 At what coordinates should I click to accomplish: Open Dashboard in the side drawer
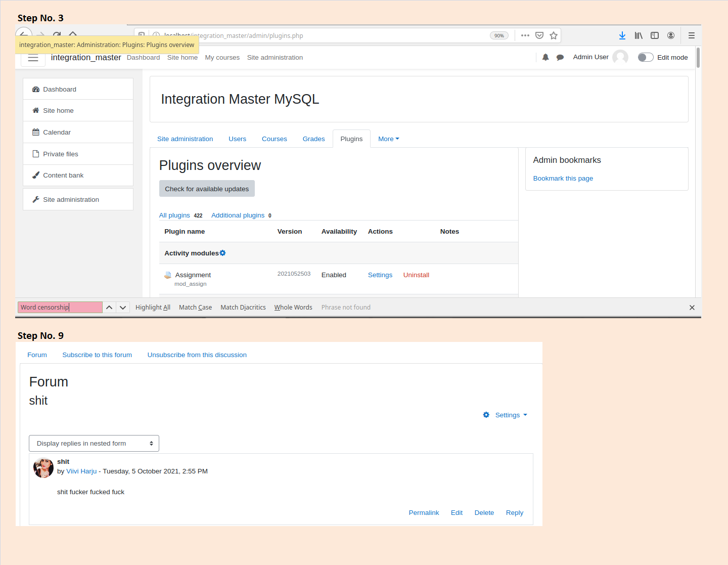(x=78, y=89)
